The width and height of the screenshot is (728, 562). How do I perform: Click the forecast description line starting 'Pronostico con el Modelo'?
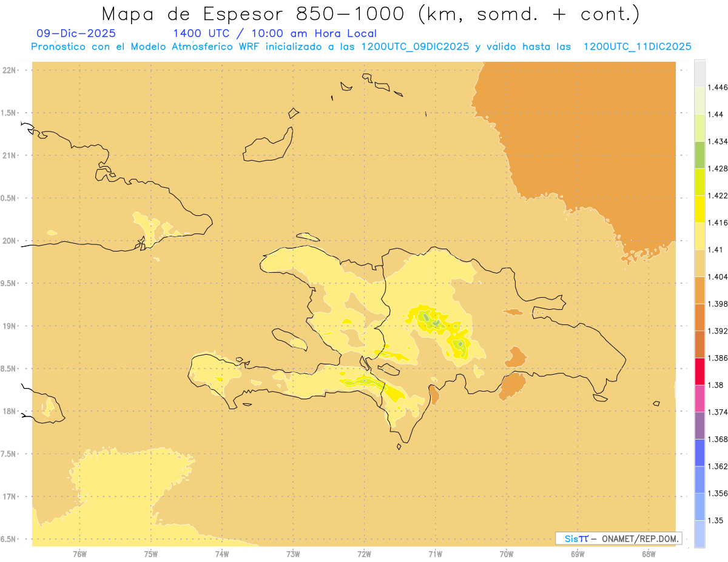[361, 47]
